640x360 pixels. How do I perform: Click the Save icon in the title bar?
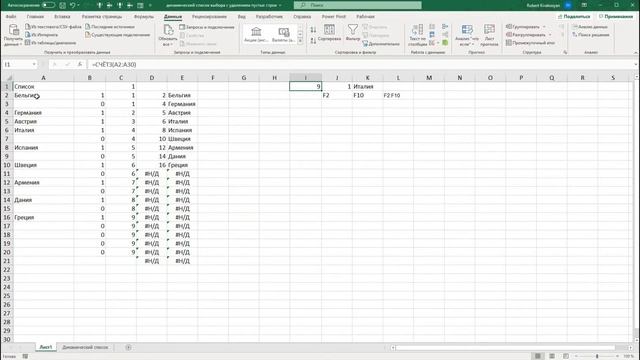click(62, 5)
